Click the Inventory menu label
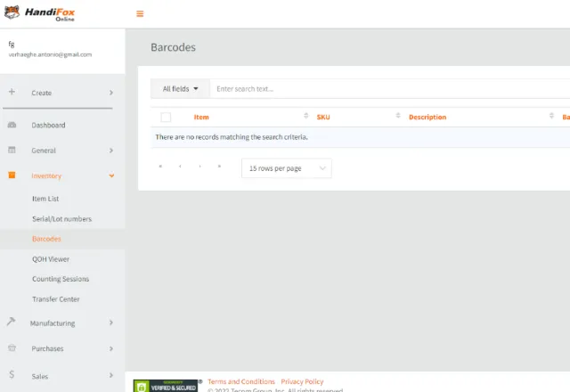The height and width of the screenshot is (392, 570). tap(46, 176)
